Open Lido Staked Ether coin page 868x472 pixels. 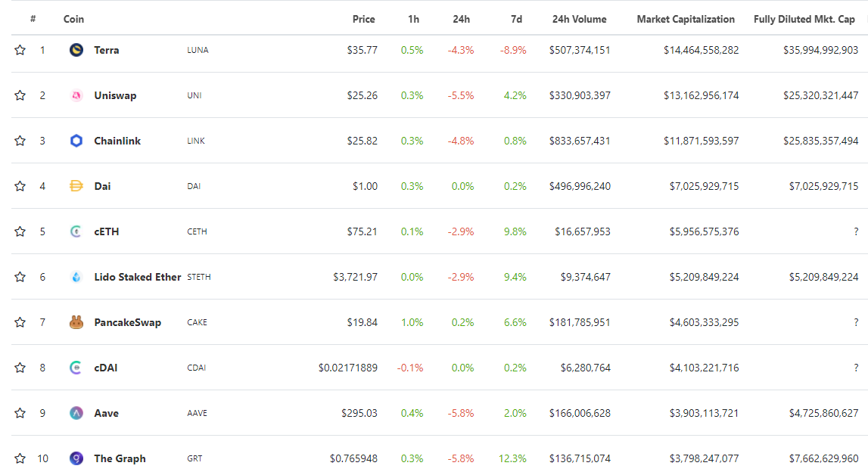137,277
